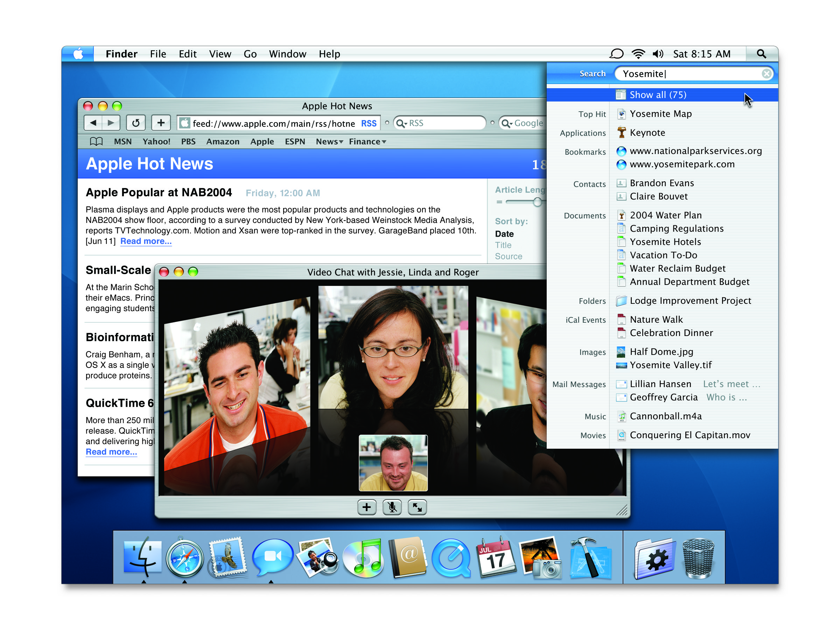The height and width of the screenshot is (630, 840).
Task: Click the Spotlight magnifier icon in the menu bar
Action: tap(761, 54)
